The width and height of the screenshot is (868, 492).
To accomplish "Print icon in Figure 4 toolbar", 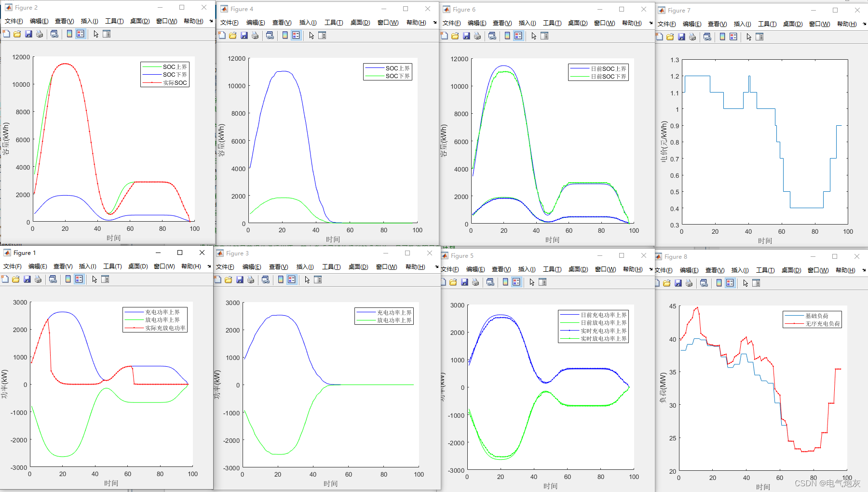I will pos(255,35).
